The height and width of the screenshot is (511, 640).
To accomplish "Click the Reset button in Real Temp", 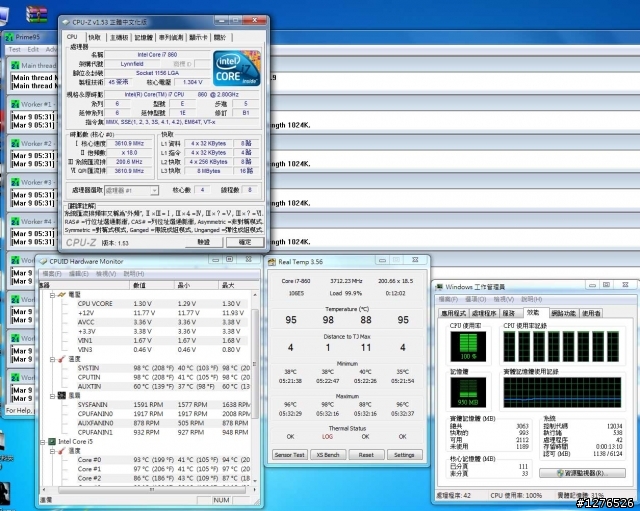I will 366,455.
